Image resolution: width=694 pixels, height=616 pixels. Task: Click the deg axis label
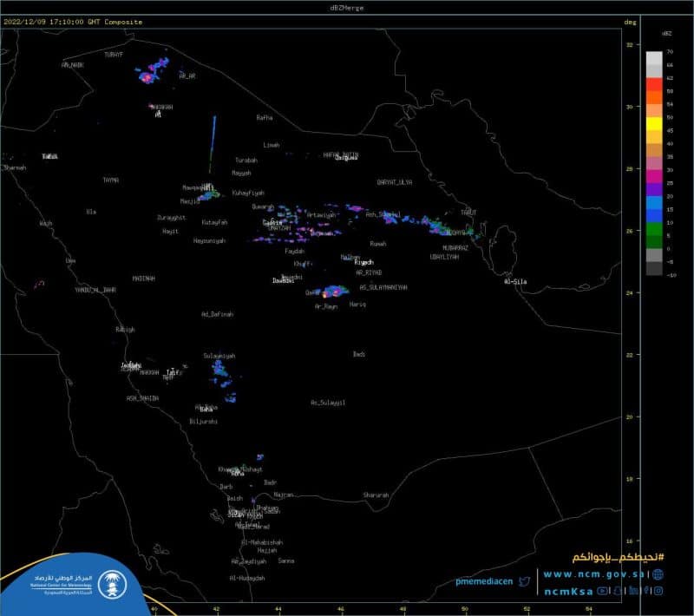pyautogui.click(x=631, y=22)
